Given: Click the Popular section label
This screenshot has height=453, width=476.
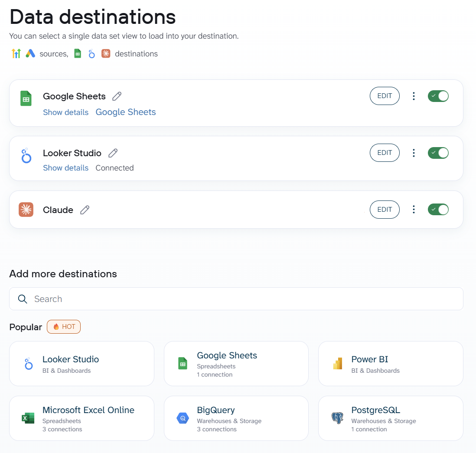Looking at the screenshot, I should pyautogui.click(x=26, y=327).
